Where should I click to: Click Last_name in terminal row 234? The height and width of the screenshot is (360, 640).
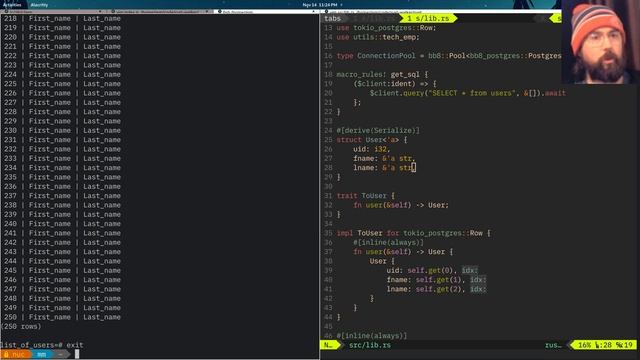pyautogui.click(x=102, y=168)
